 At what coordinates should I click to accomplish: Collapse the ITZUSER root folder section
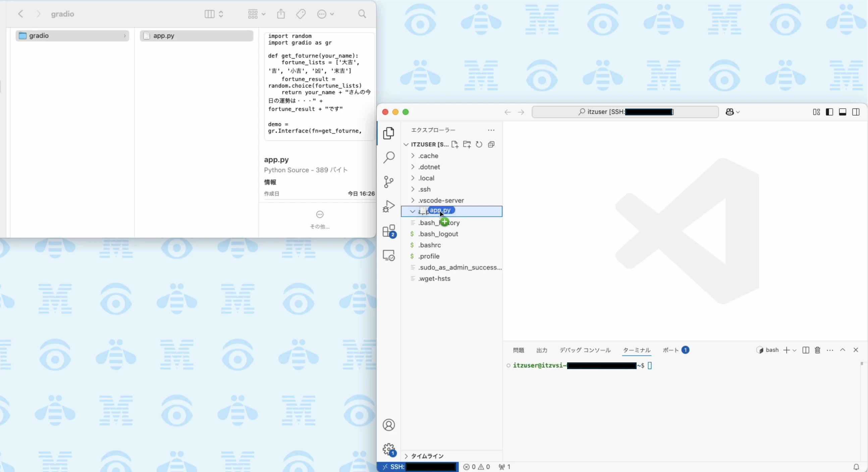[426, 144]
